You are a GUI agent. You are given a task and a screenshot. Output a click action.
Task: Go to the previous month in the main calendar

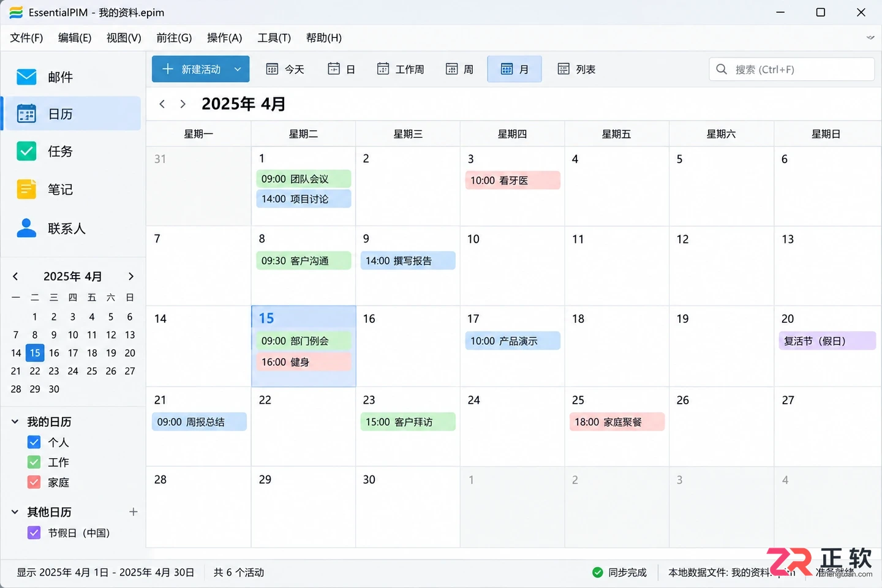(x=162, y=104)
